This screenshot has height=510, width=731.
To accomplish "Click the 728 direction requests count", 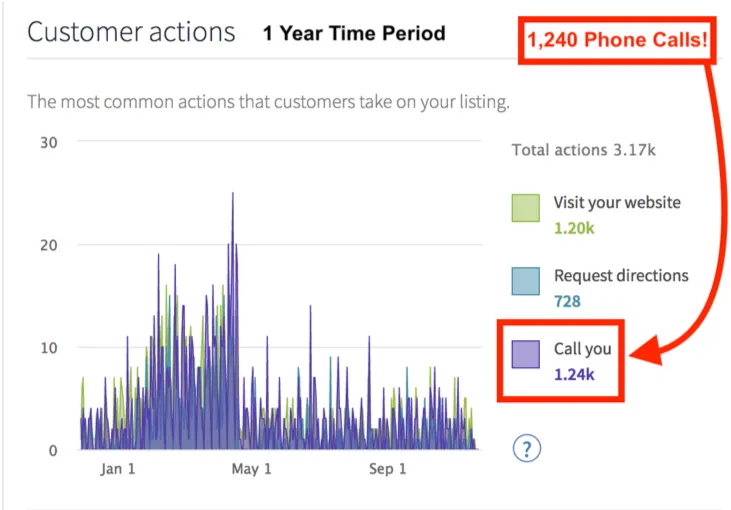I will point(568,301).
